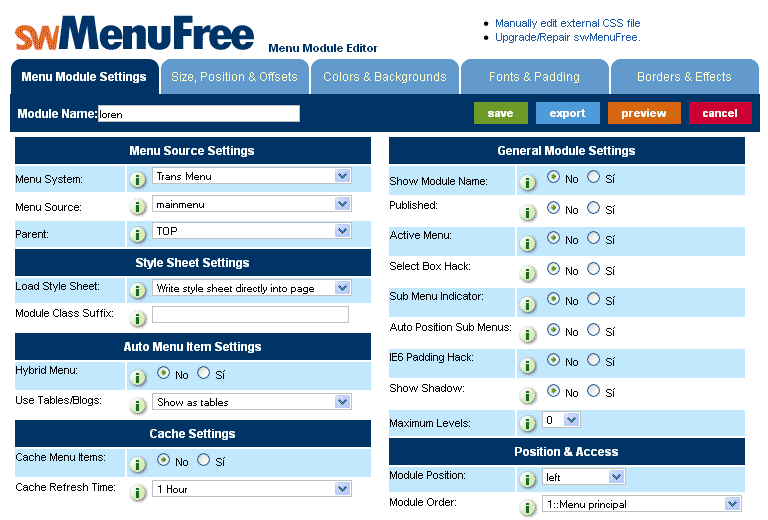Switch to Menu Module Settings tab
Image resolution: width=768 pixels, height=520 pixels.
[x=84, y=77]
